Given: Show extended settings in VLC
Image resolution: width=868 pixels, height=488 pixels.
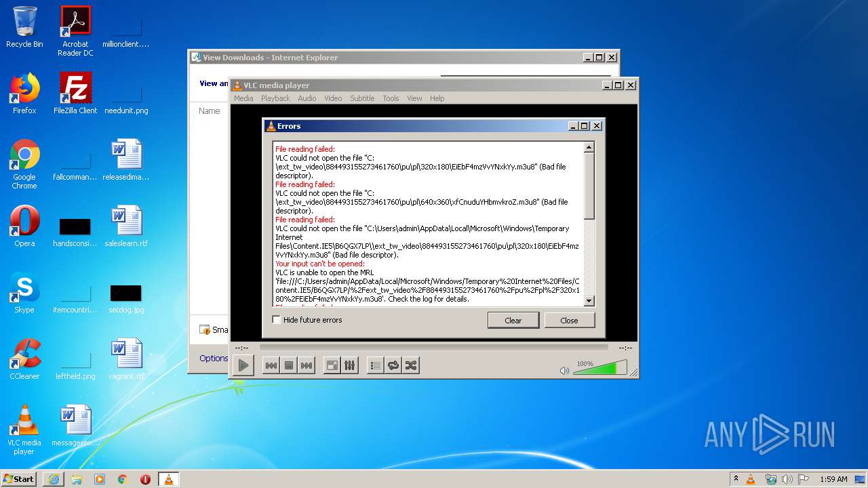Looking at the screenshot, I should (x=349, y=365).
